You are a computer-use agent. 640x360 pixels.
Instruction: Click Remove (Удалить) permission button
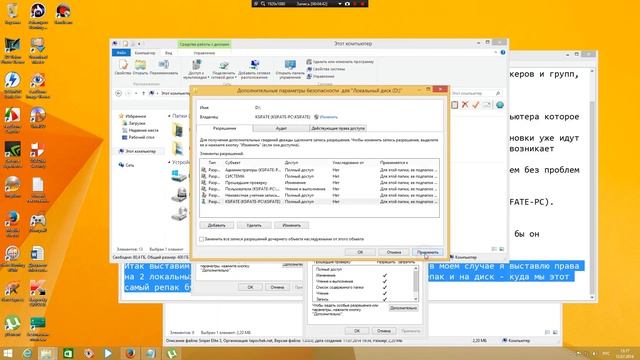coord(254,225)
